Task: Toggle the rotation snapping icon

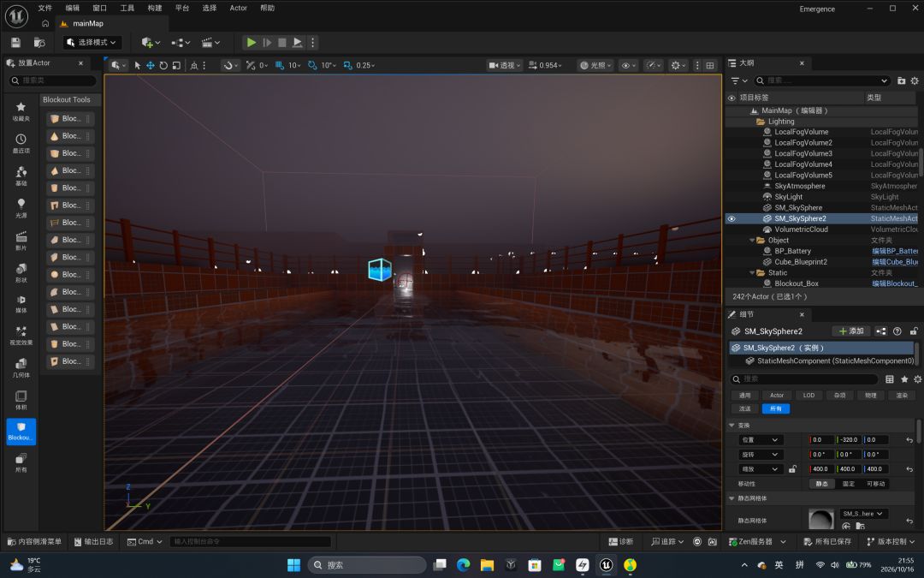Action: [x=312, y=65]
